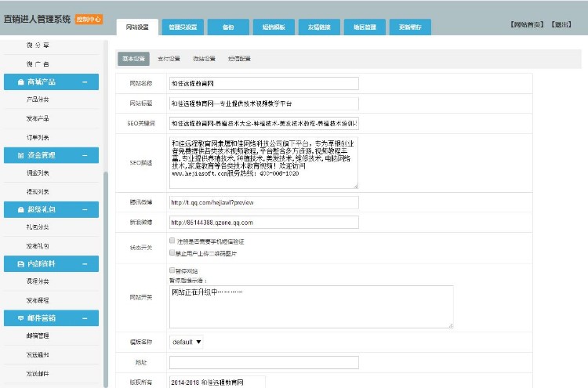Open 课程分类 in the sidebar

coord(38,281)
